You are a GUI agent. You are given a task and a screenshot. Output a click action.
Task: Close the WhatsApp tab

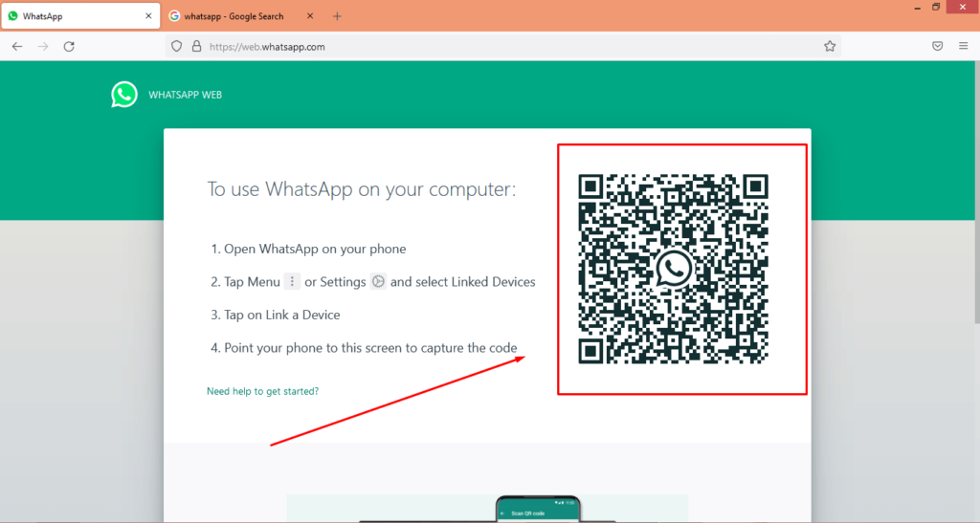pos(148,16)
